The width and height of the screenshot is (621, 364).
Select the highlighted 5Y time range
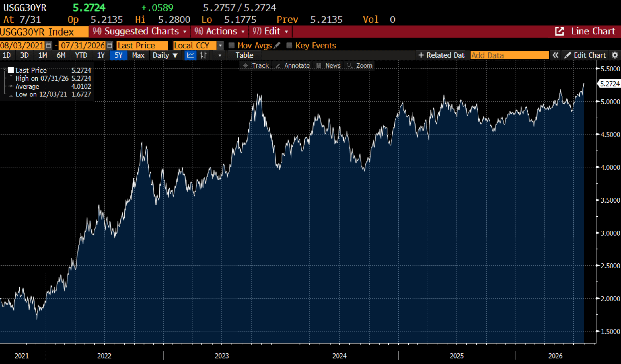tap(118, 55)
